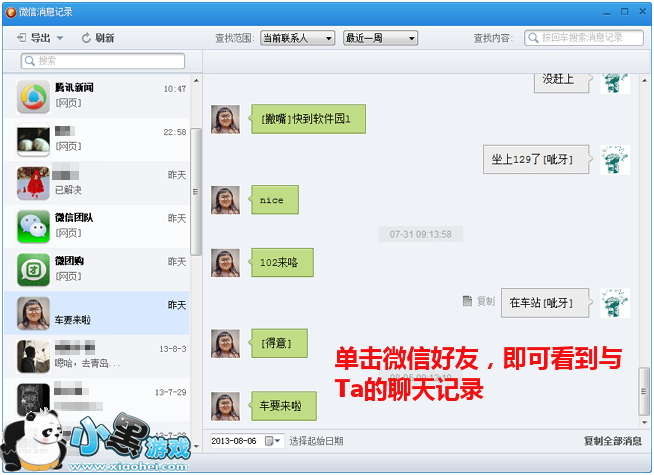This screenshot has height=475, width=654.
Task: Open the conversation dated 13-7-29
Action: [97, 400]
